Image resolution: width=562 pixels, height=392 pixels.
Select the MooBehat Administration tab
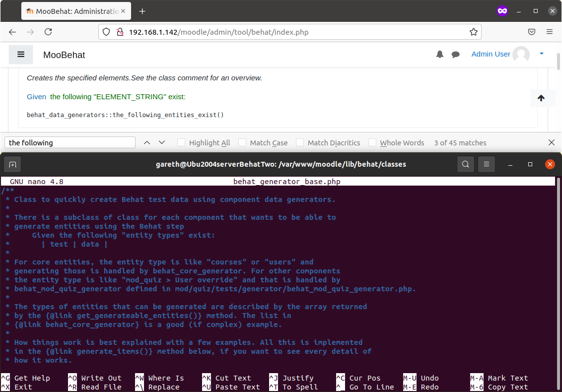tap(76, 11)
